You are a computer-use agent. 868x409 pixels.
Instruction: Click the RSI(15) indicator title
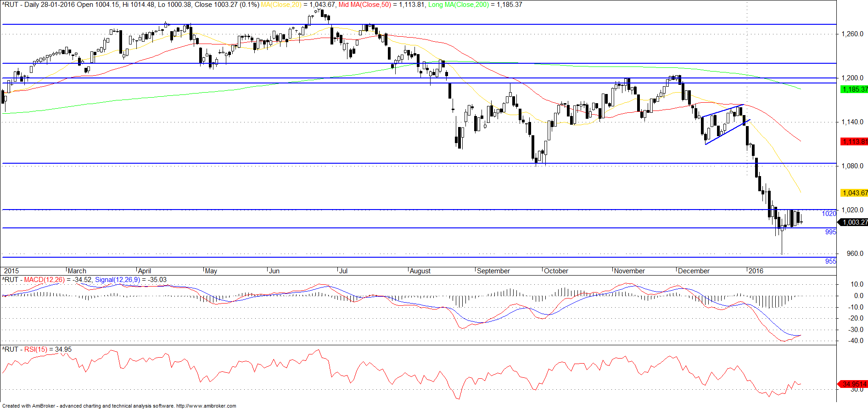[36, 349]
